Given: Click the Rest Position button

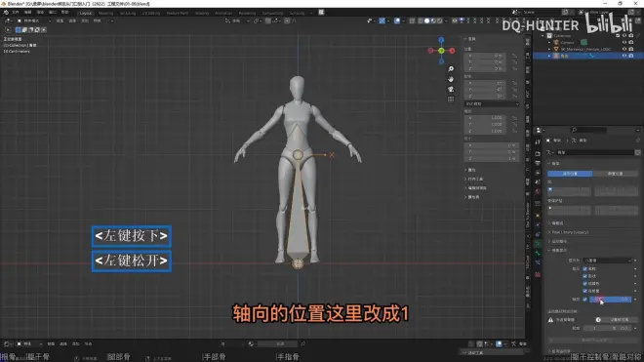Looking at the screenshot, I should tap(616, 174).
